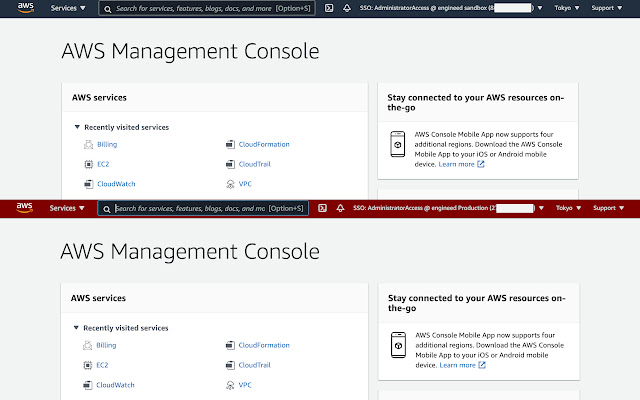Viewport: 640px width, 400px height.
Task: Click the CloudWatch service icon in the upper console
Action: [x=89, y=184]
